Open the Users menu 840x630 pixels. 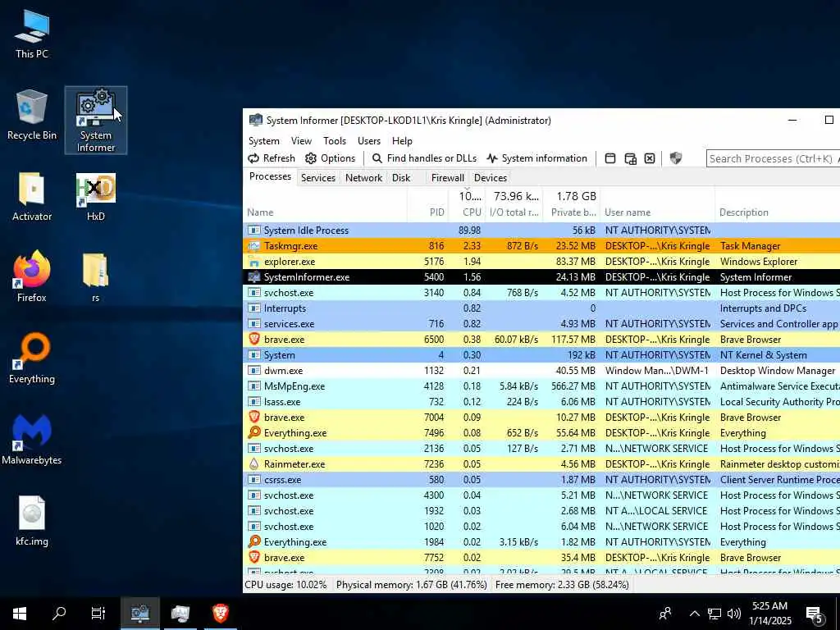369,141
